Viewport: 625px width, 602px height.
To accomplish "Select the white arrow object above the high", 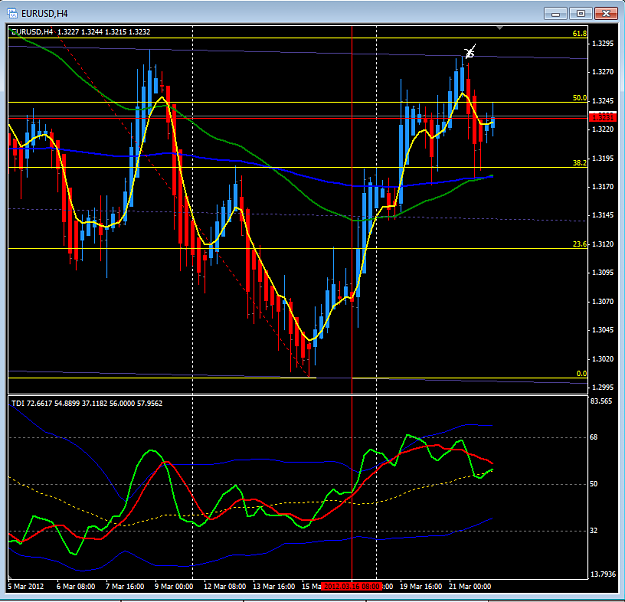I will pos(470,51).
